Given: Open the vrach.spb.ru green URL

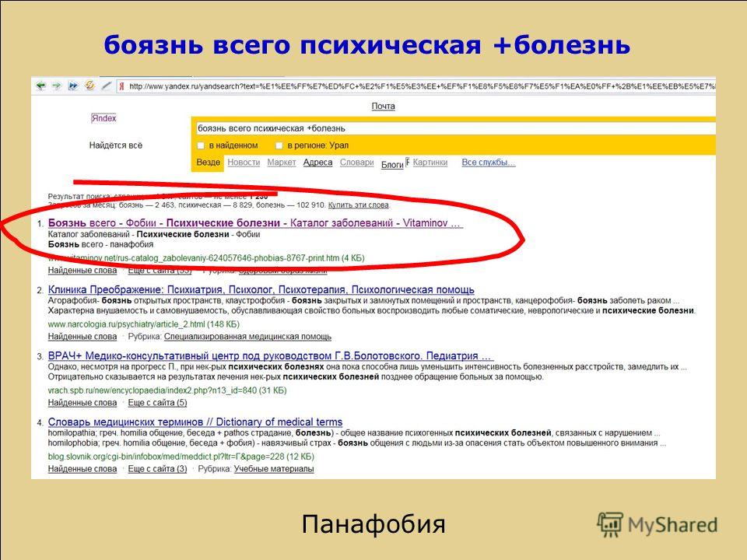Looking at the screenshot, I should point(167,390).
